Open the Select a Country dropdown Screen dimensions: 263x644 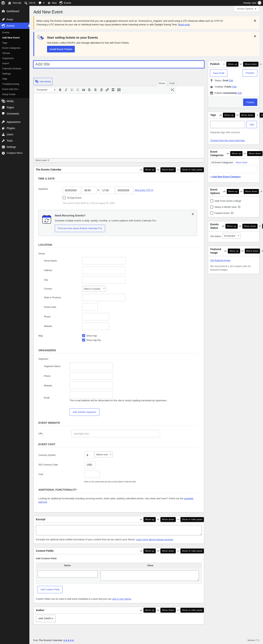[94, 289]
